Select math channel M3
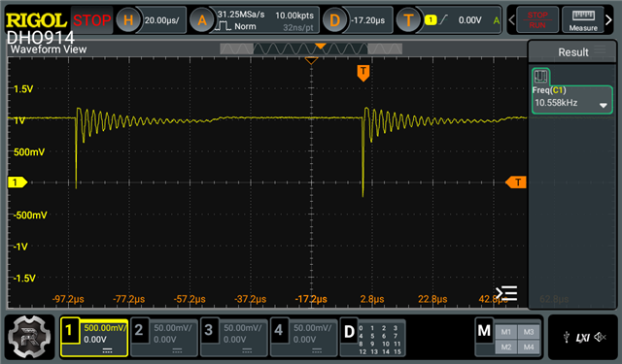The width and height of the screenshot is (622, 364). click(529, 332)
